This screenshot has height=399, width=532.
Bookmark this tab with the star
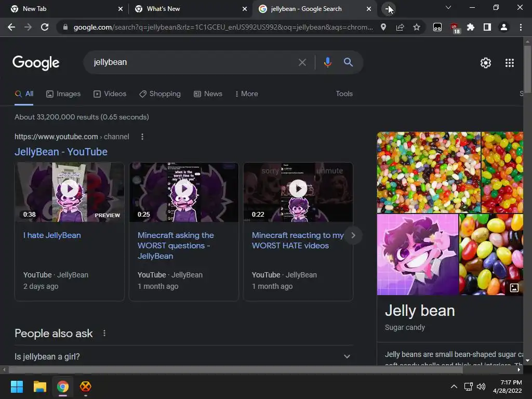[417, 27]
